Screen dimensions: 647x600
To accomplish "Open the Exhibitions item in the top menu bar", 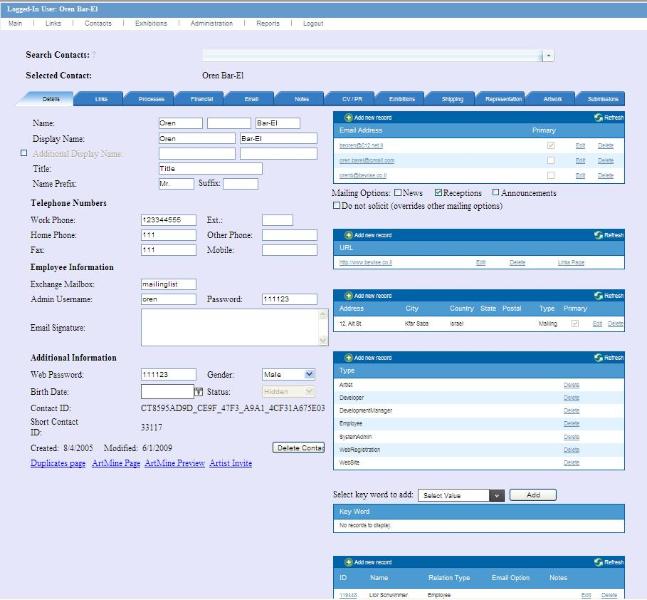I will coord(151,24).
